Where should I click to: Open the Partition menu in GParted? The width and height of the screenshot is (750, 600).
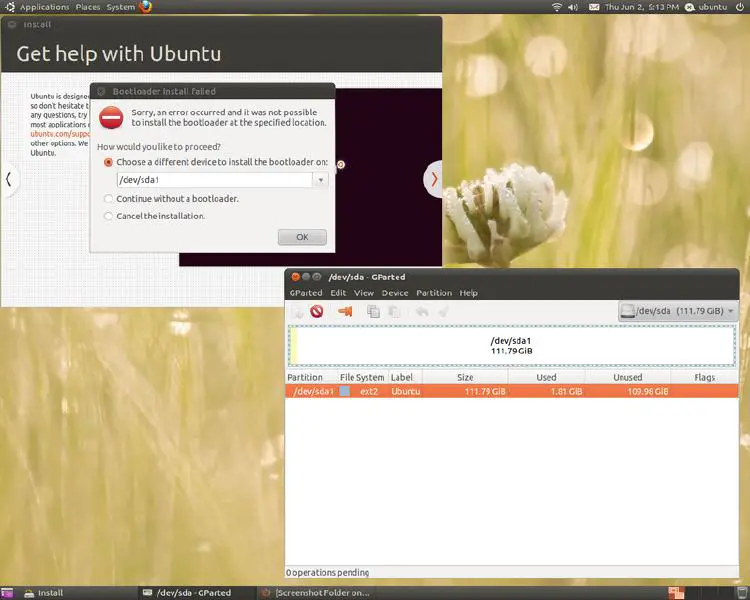(434, 293)
